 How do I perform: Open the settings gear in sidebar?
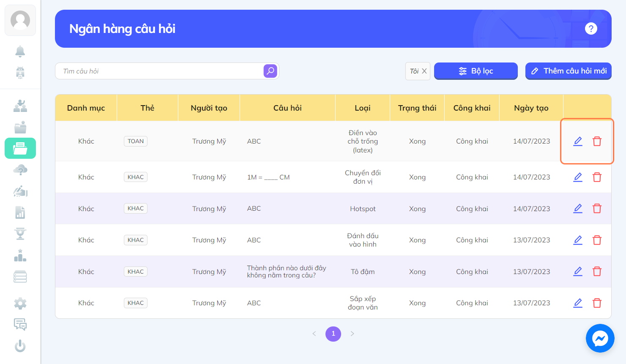coord(20,303)
